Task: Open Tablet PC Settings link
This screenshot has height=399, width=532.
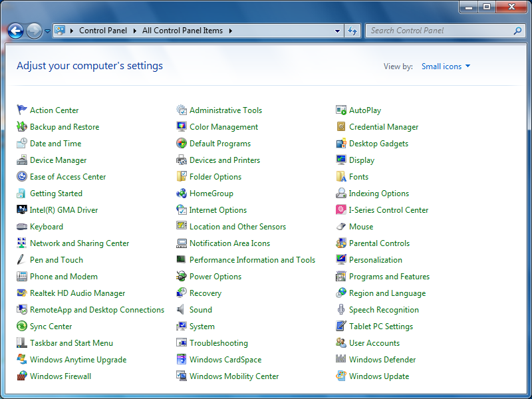Action: (x=381, y=327)
